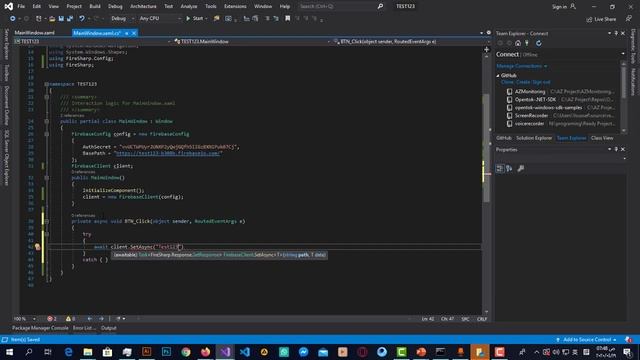The image size is (640, 360).
Task: Click the Save All toolbar icon
Action: tap(70, 19)
